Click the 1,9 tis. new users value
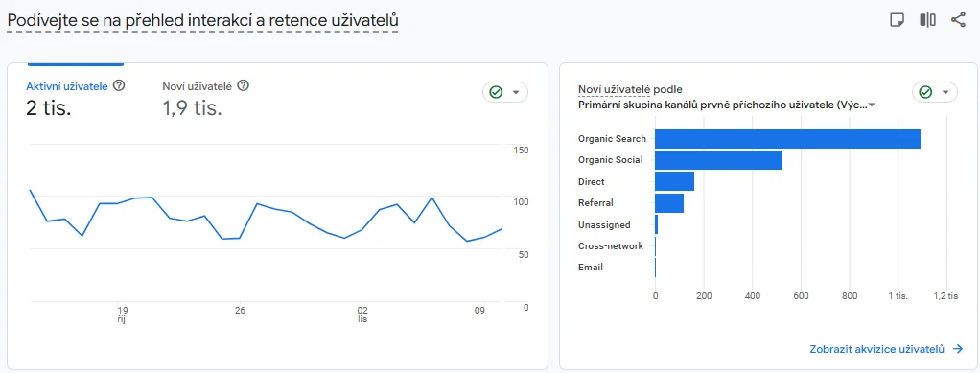 tap(193, 108)
